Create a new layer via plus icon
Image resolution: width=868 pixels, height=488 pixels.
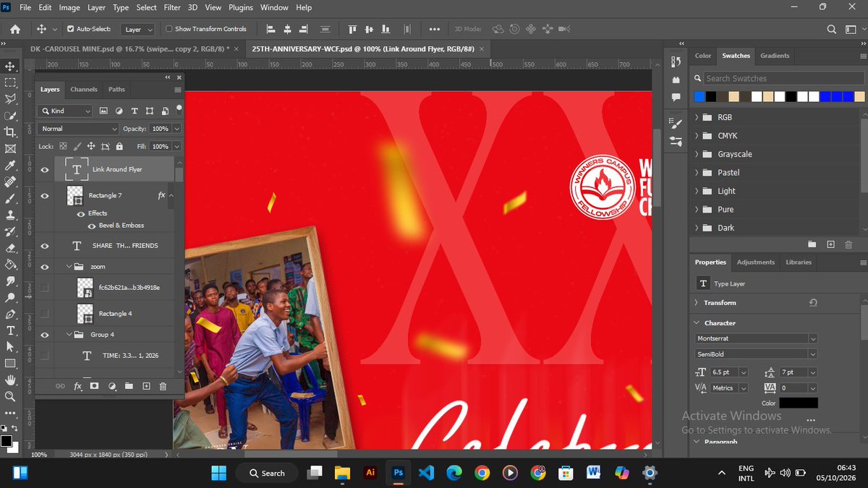tap(146, 387)
